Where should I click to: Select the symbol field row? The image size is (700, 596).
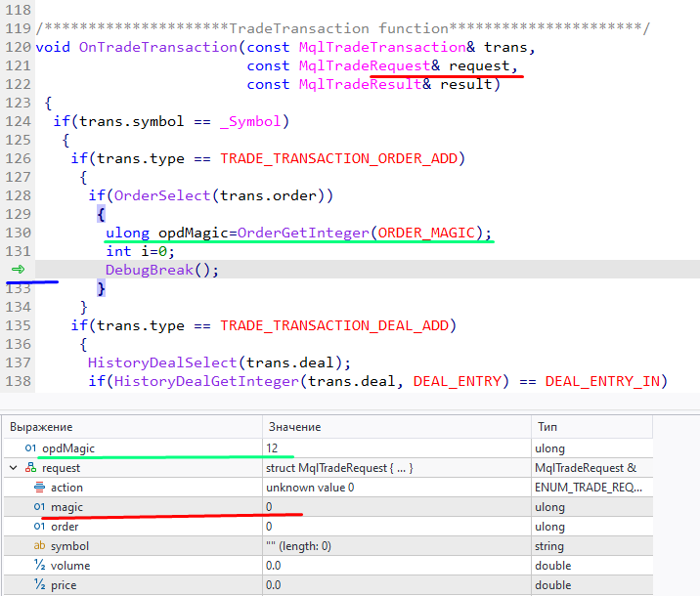pos(328,546)
